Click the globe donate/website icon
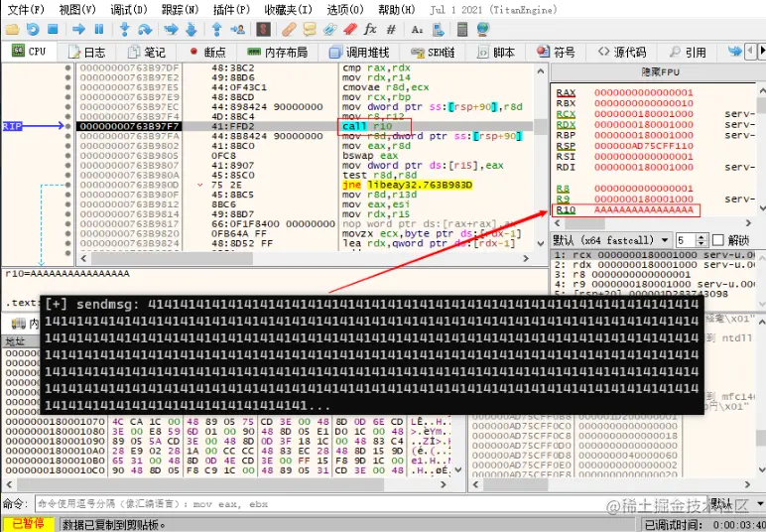This screenshot has width=766, height=532. pos(483,30)
